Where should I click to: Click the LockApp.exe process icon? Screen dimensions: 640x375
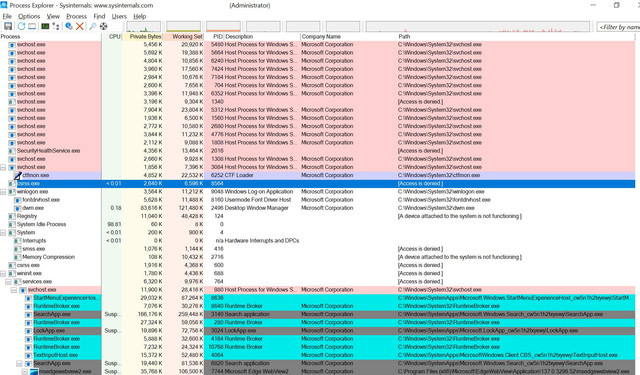point(28,331)
